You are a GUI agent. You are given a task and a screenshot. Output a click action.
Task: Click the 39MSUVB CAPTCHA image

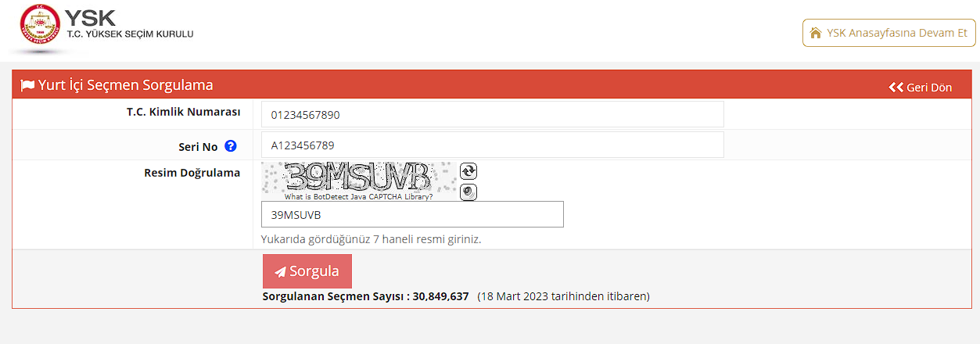(359, 177)
